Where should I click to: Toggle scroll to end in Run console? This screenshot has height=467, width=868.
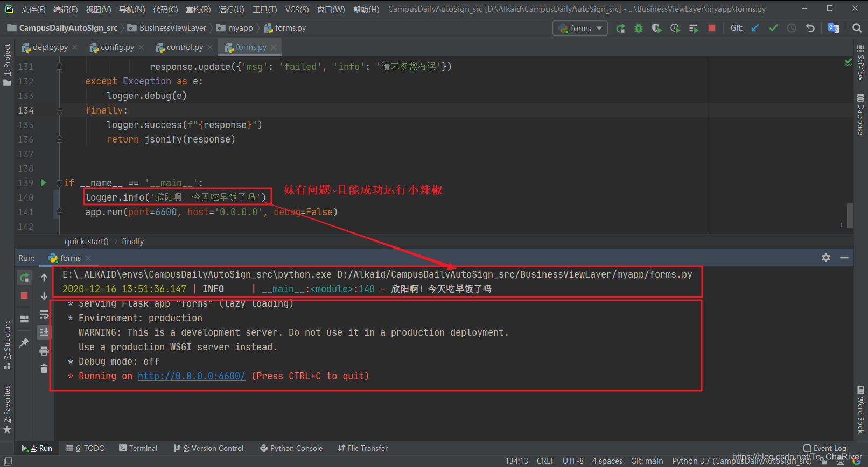coord(44,332)
